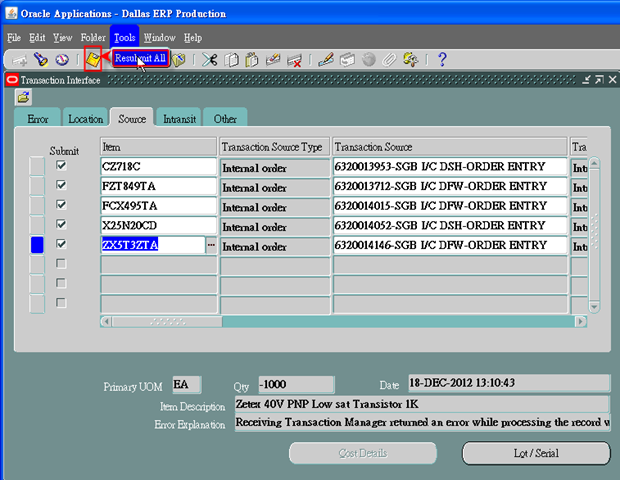
Task: Click the Folder Tools toolbar icon
Action: click(x=410, y=60)
